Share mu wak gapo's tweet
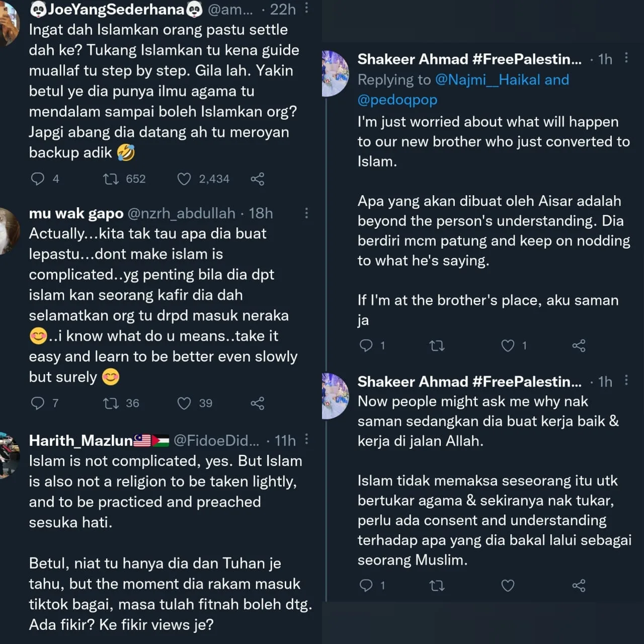This screenshot has width=644, height=644. [x=257, y=403]
